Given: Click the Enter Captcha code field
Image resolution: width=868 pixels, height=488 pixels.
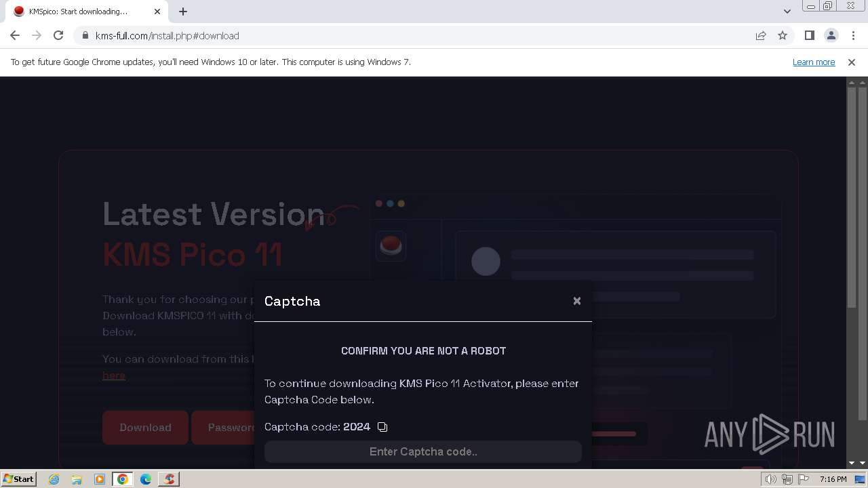Looking at the screenshot, I should pos(423,451).
